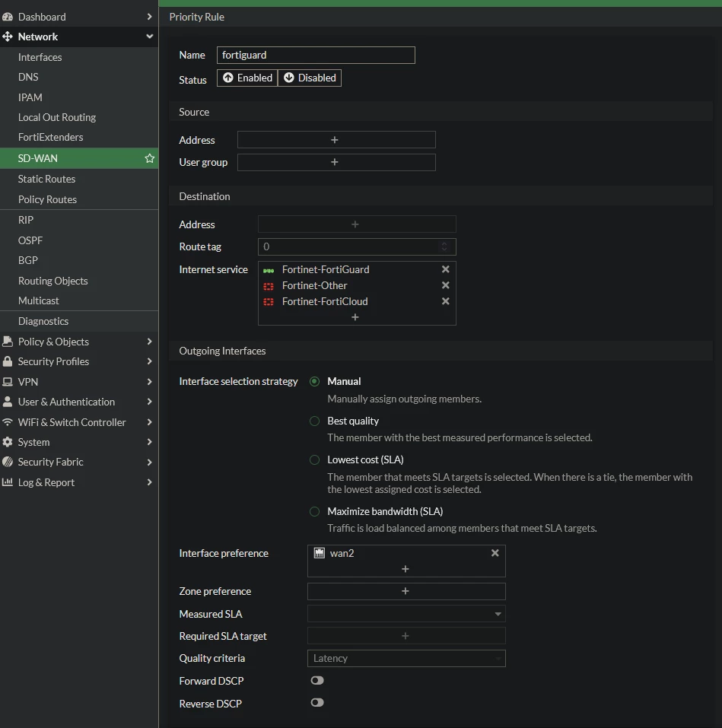Viewport: 722px width, 728px height.
Task: Select the Manual interface strategy
Action: click(315, 382)
